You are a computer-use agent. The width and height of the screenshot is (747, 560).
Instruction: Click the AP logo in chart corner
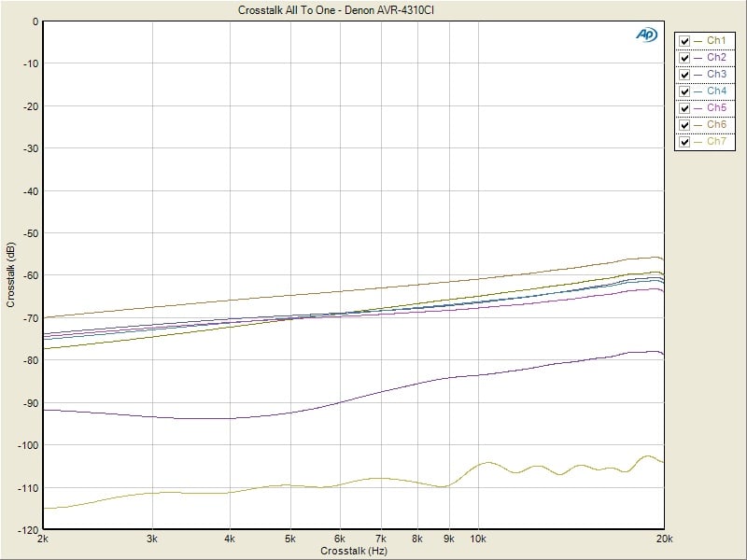pos(646,35)
